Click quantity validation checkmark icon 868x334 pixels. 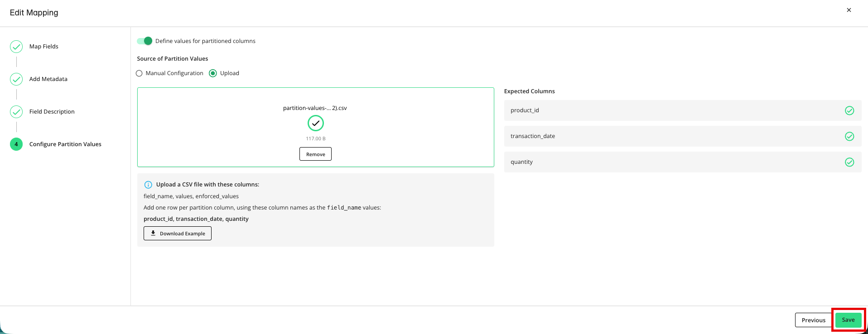click(849, 162)
